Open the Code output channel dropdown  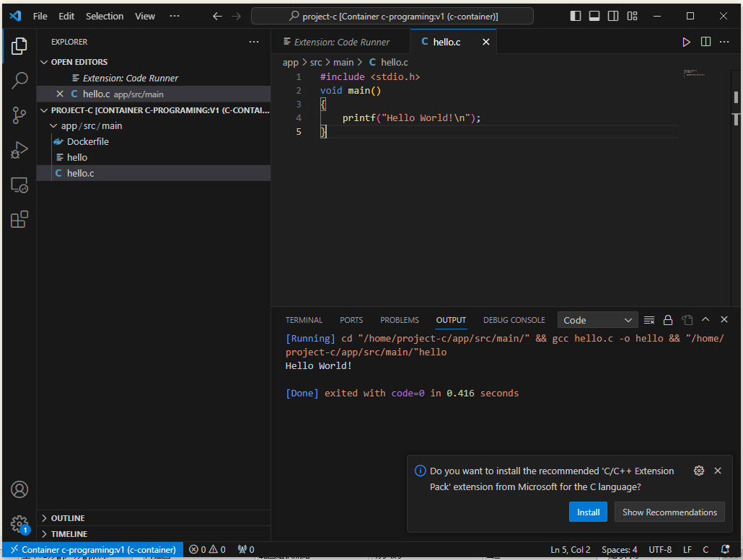(597, 320)
